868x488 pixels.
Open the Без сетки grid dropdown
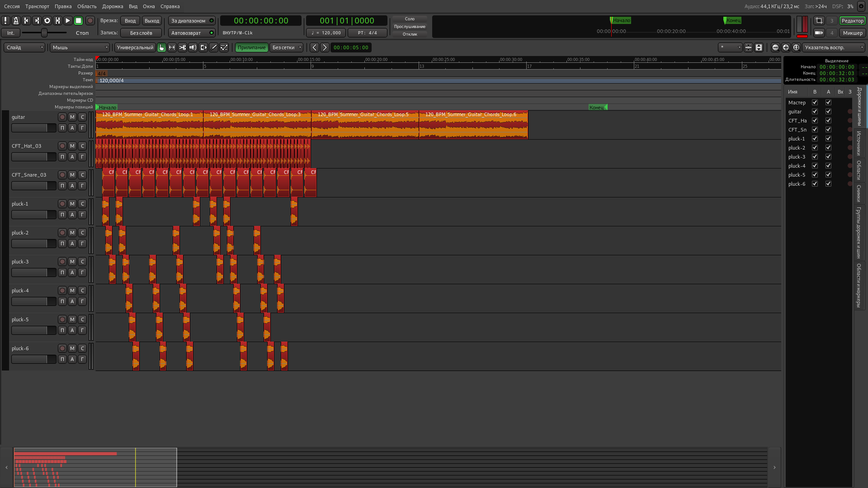coord(287,47)
